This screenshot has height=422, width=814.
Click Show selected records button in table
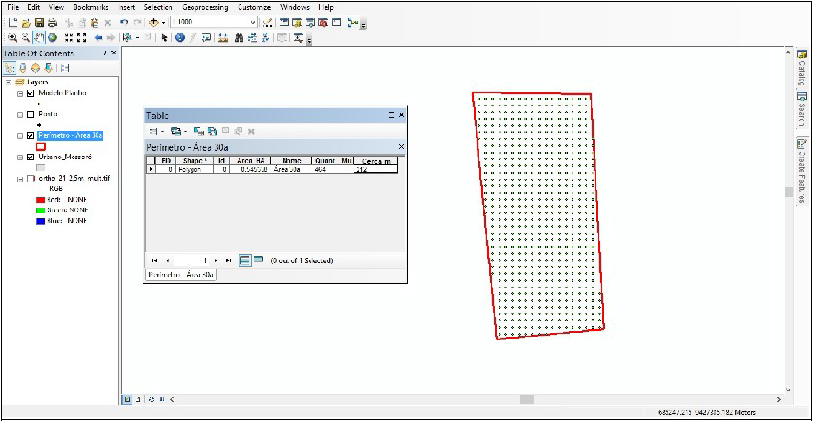259,260
